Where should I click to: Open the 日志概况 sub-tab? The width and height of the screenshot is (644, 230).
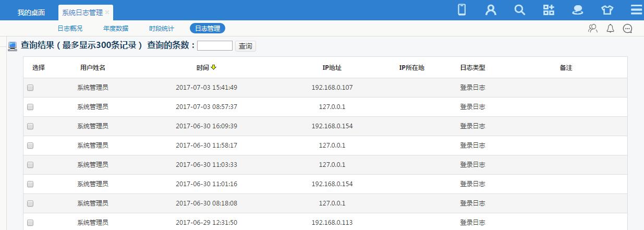click(x=70, y=29)
